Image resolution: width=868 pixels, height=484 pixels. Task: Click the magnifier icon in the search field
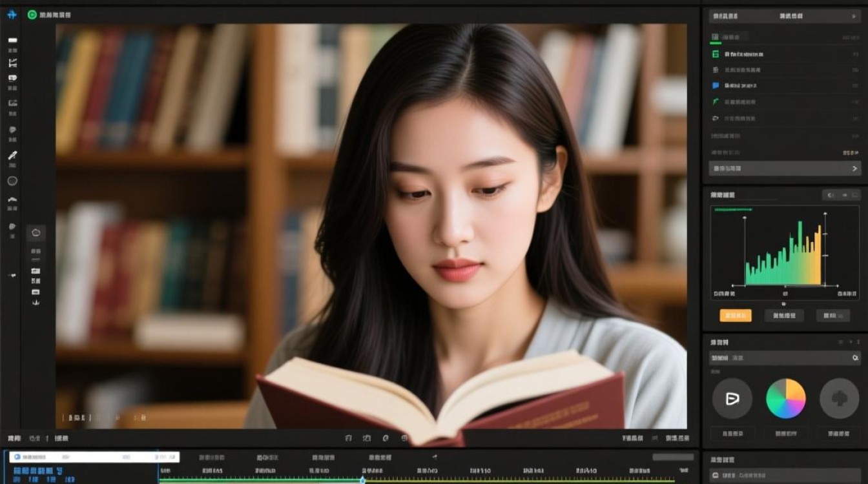click(x=855, y=358)
